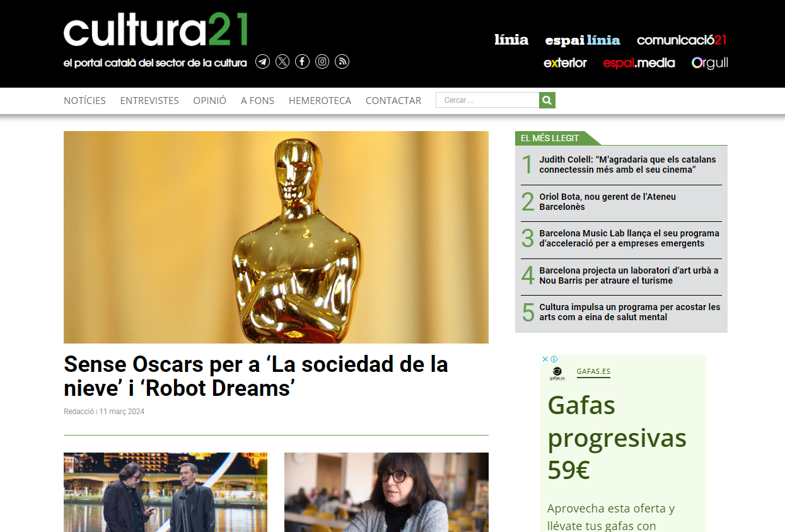This screenshot has height=532, width=785.
Task: Open the 'Sense Oscars' headline article
Action: 256,376
